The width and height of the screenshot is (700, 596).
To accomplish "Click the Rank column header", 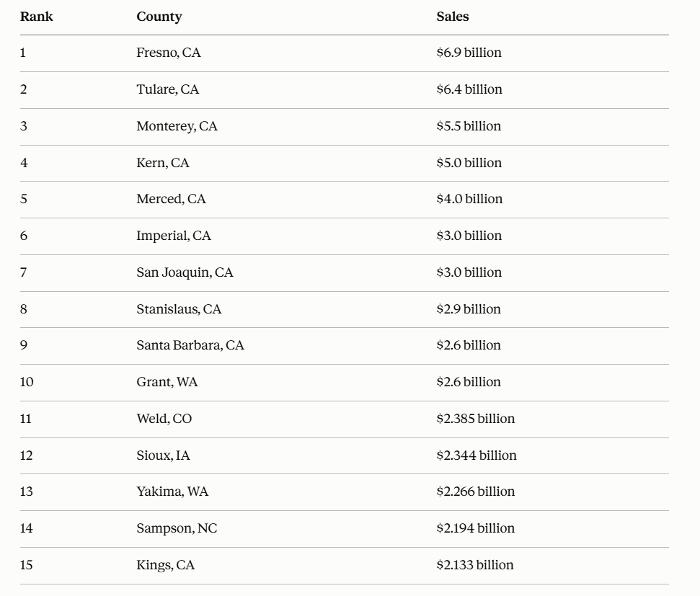I will tap(36, 17).
